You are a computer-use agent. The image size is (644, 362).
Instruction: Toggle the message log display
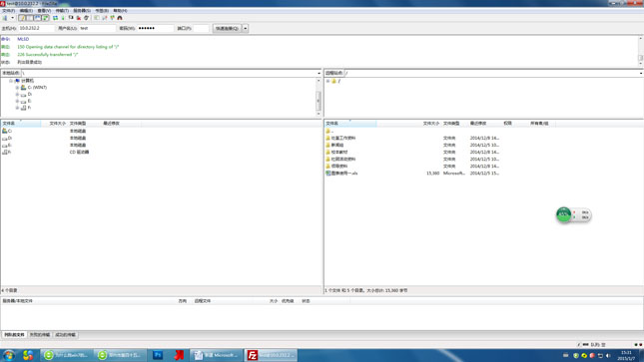coord(22,18)
